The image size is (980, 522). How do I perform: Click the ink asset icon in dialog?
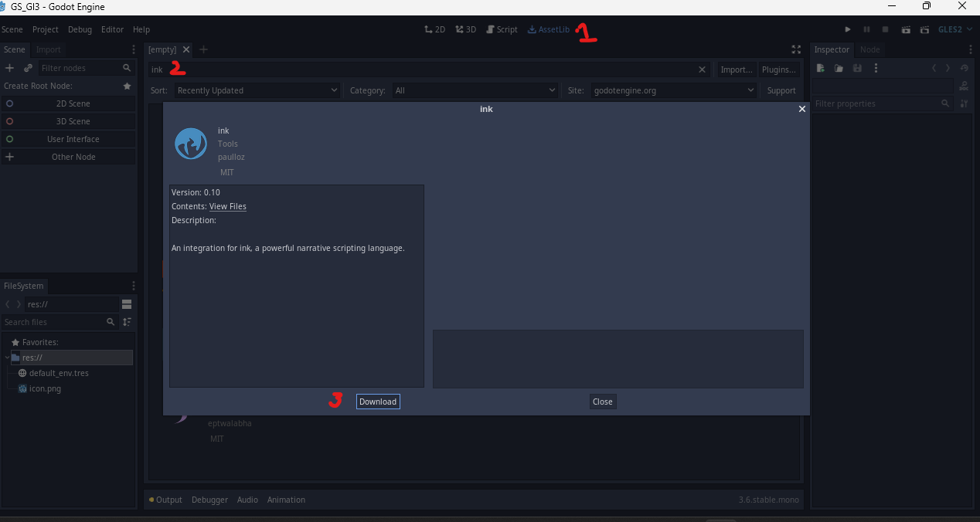coord(191,144)
